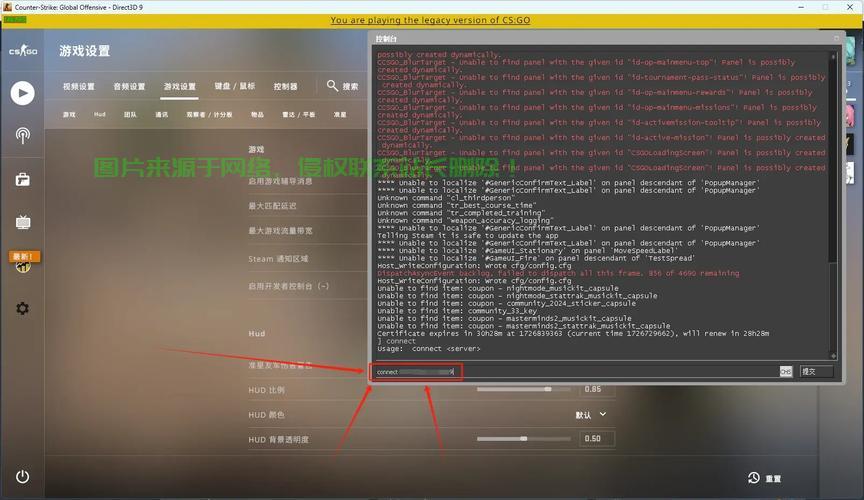
Task: Select the 游戏设置 tab
Action: pyautogui.click(x=180, y=87)
